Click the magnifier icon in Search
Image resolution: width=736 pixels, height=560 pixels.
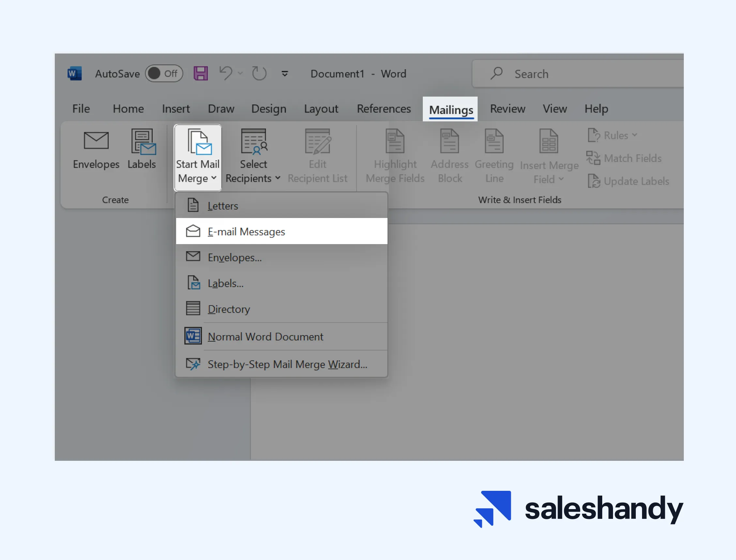click(x=497, y=73)
